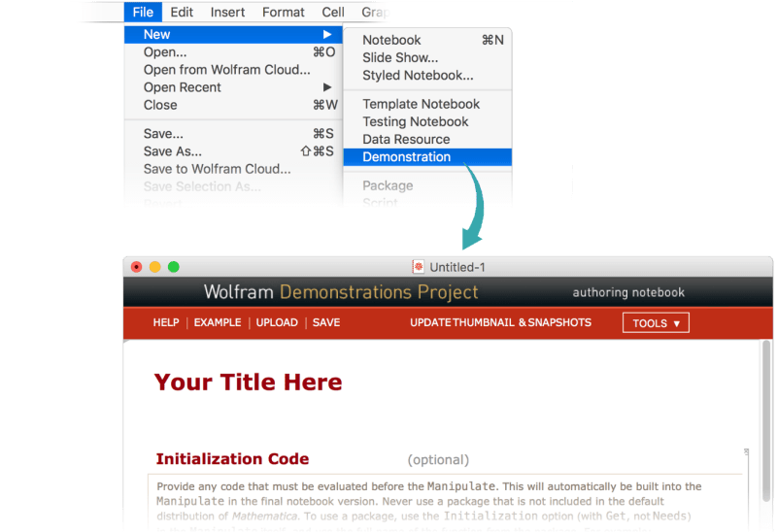Screen dimensions: 777x532
Task: Select Testing Notebook in the submenu
Action: [x=427, y=121]
